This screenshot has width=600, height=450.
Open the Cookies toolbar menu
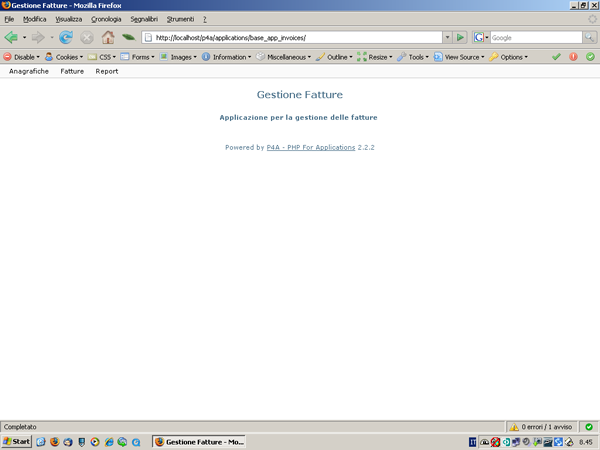click(x=64, y=57)
